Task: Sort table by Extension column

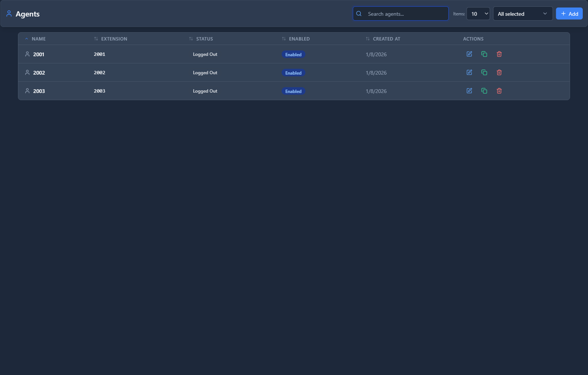Action: pyautogui.click(x=114, y=39)
